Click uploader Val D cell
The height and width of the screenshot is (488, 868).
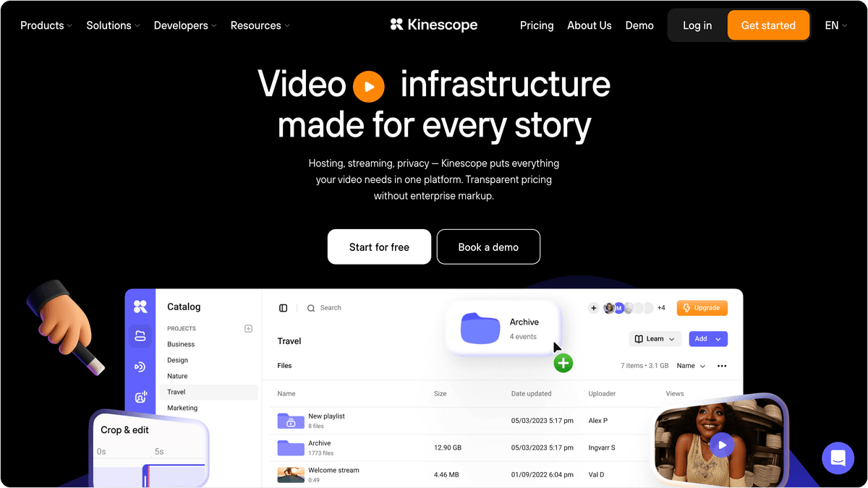pos(596,475)
